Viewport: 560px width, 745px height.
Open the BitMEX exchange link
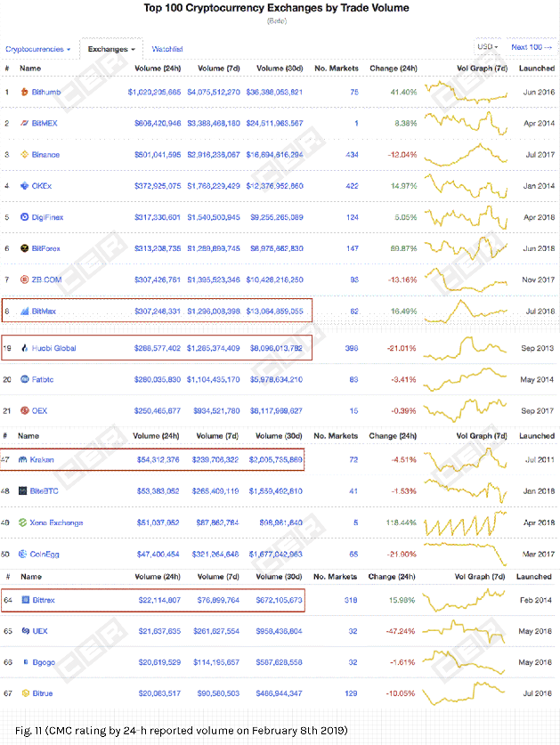(45, 123)
